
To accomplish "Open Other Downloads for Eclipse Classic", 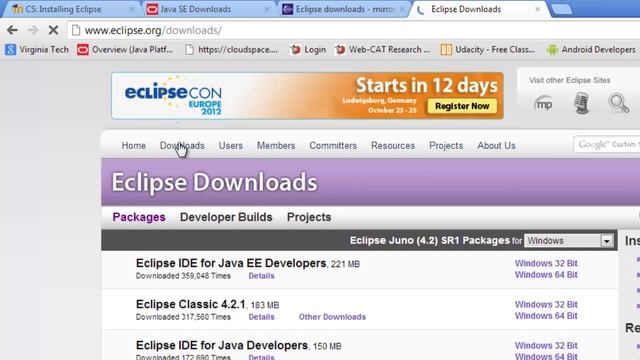I will 332,317.
